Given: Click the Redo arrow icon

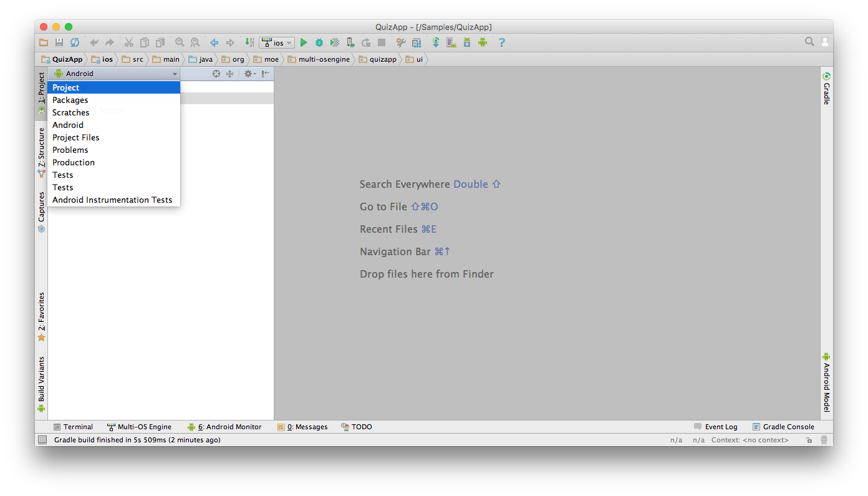Looking at the screenshot, I should [x=110, y=42].
